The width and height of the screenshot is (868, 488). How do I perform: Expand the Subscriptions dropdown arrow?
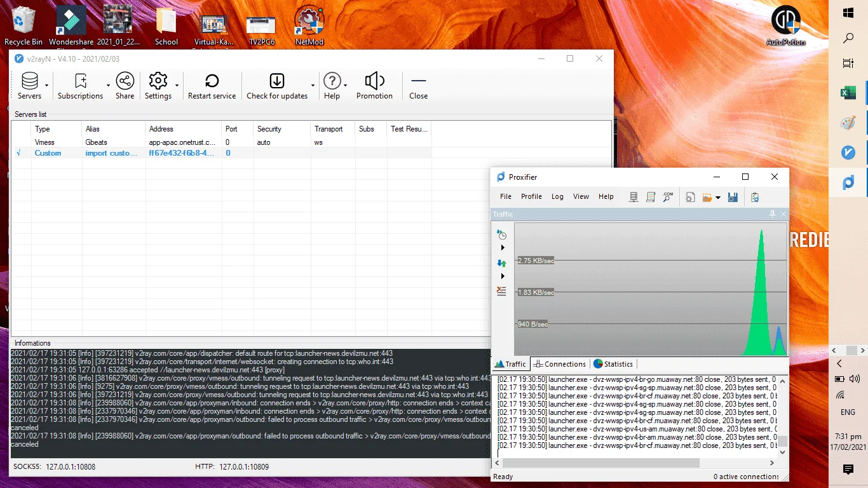click(108, 85)
